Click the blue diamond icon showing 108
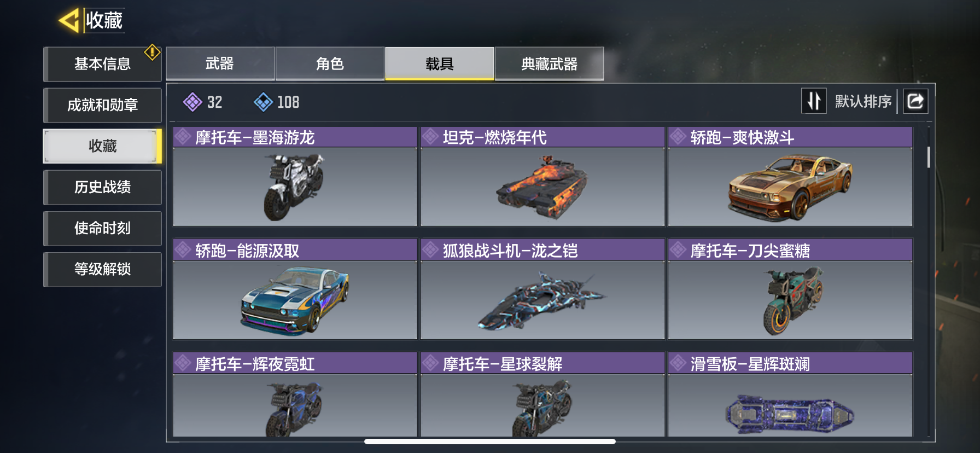 263,102
